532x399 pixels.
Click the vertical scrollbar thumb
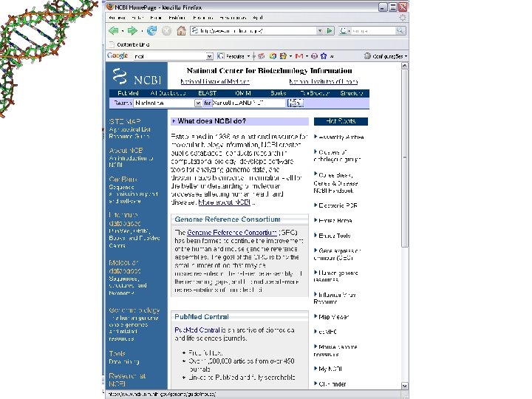[x=404, y=158]
